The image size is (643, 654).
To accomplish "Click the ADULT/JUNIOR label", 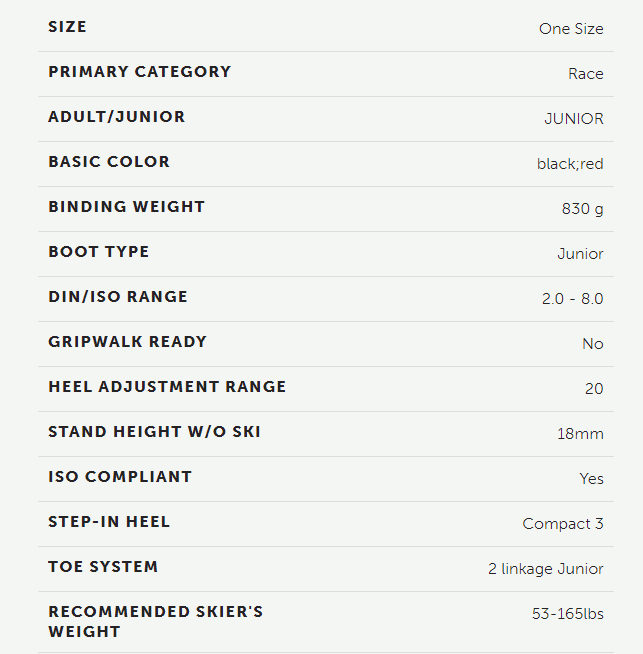I will coord(117,117).
